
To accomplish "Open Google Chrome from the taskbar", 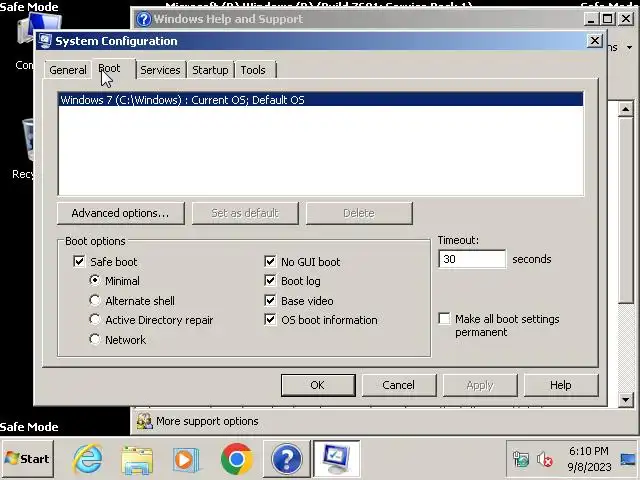I will (x=237, y=459).
